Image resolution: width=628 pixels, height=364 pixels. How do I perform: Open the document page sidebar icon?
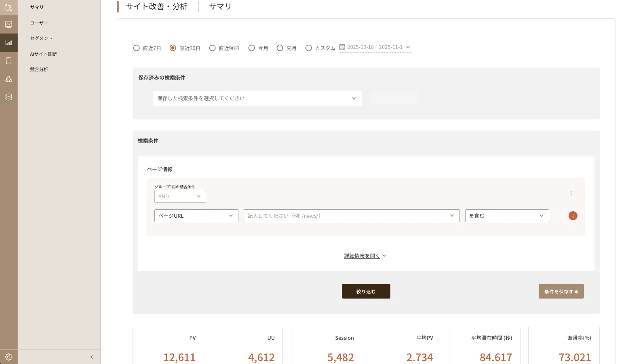(x=8, y=61)
